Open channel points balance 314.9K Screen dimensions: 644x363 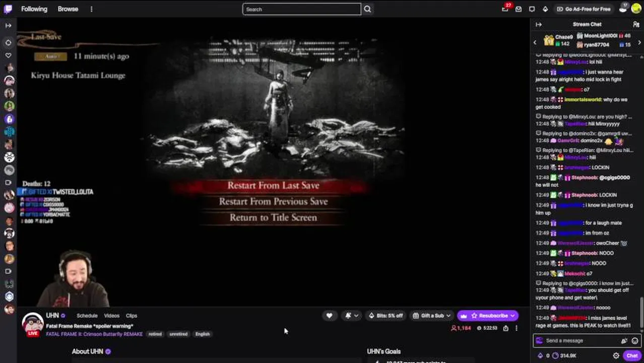tap(564, 355)
